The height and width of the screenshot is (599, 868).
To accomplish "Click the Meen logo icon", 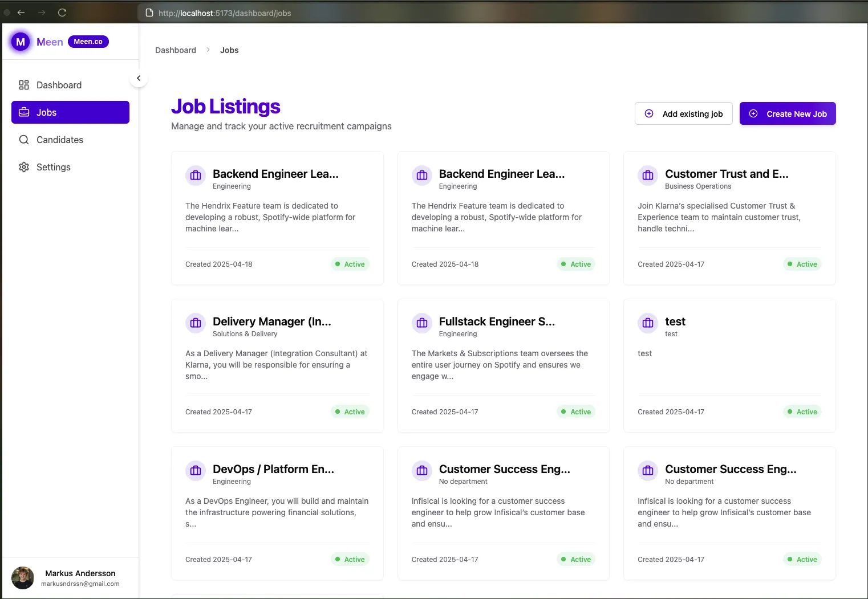I will (20, 42).
